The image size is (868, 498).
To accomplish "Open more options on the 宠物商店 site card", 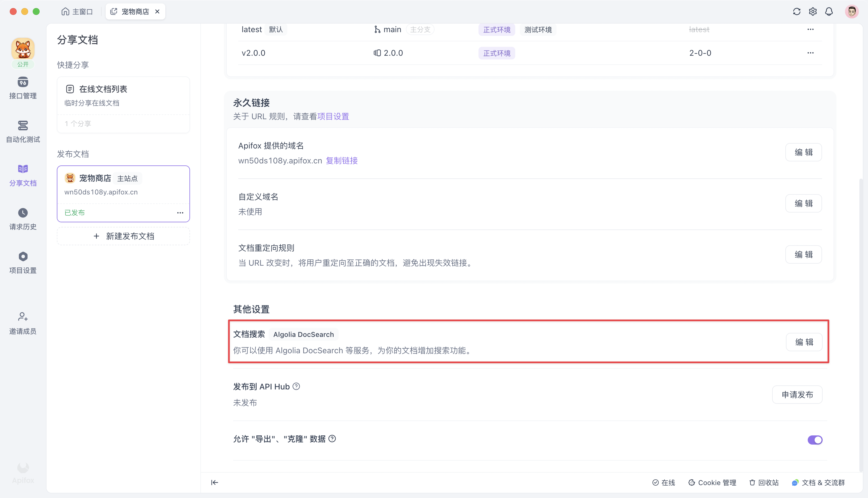I will click(x=181, y=213).
